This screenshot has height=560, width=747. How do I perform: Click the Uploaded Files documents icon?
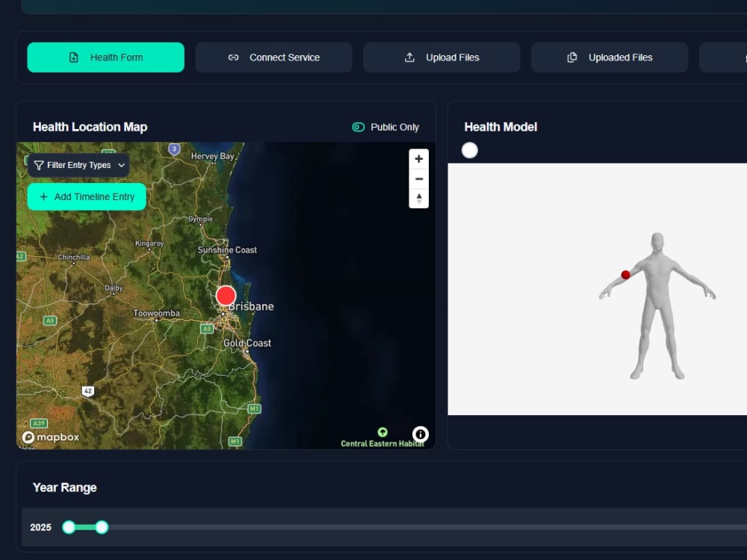[x=572, y=57]
